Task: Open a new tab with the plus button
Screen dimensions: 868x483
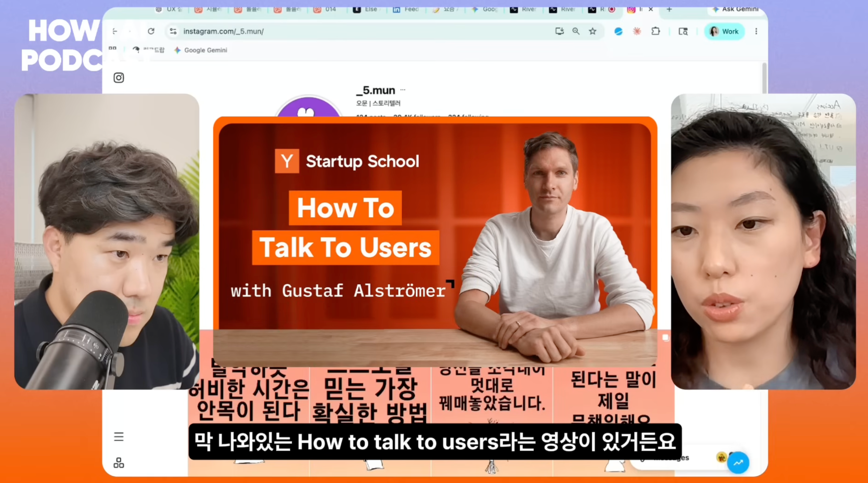Action: coord(669,9)
